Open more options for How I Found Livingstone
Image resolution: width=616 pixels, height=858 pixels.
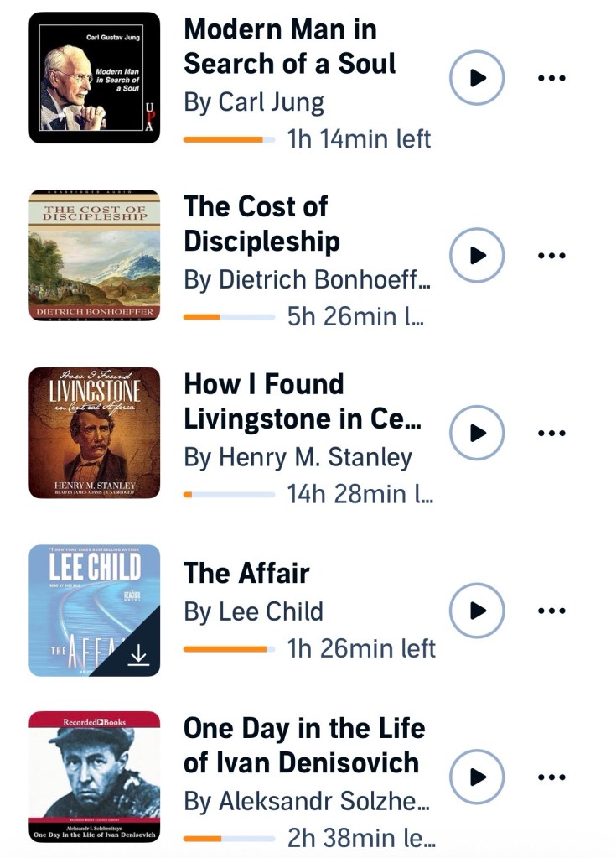point(551,433)
